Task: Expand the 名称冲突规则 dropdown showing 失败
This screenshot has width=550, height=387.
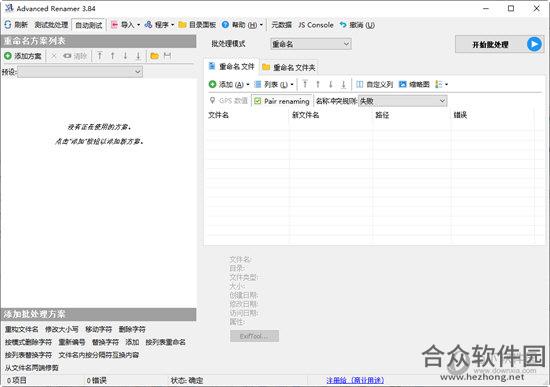Action: point(403,101)
